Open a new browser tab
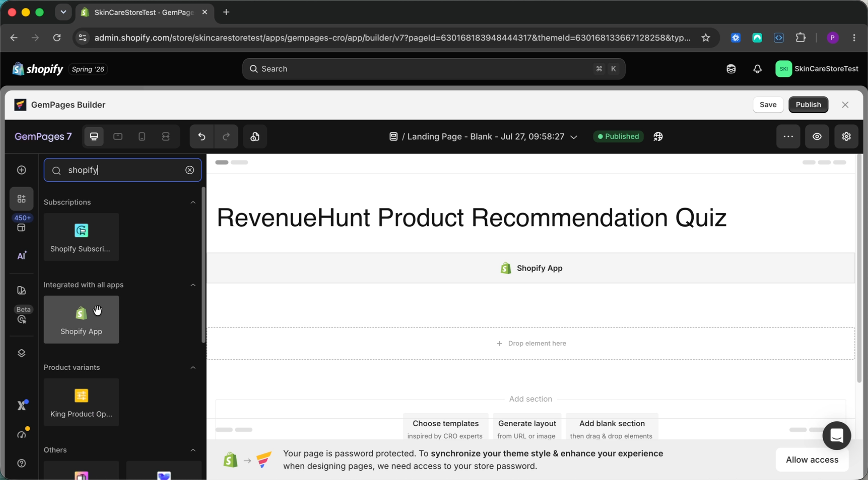The width and height of the screenshot is (868, 480). pyautogui.click(x=226, y=12)
